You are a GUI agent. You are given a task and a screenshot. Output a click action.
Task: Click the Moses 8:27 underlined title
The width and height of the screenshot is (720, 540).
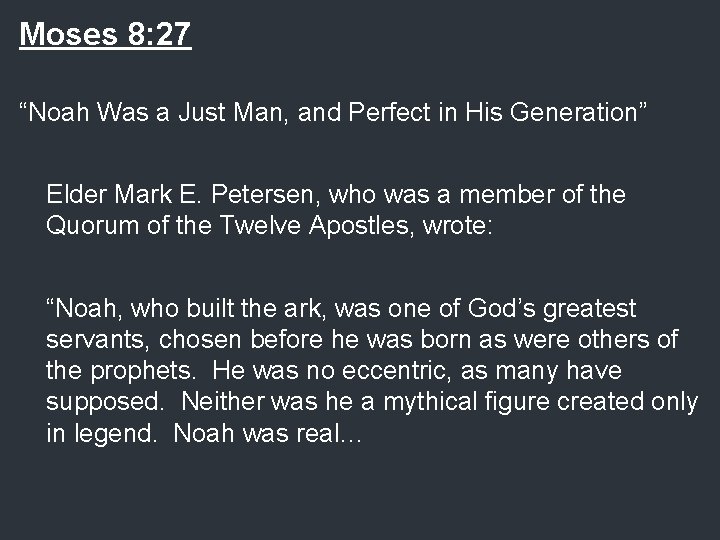point(105,34)
